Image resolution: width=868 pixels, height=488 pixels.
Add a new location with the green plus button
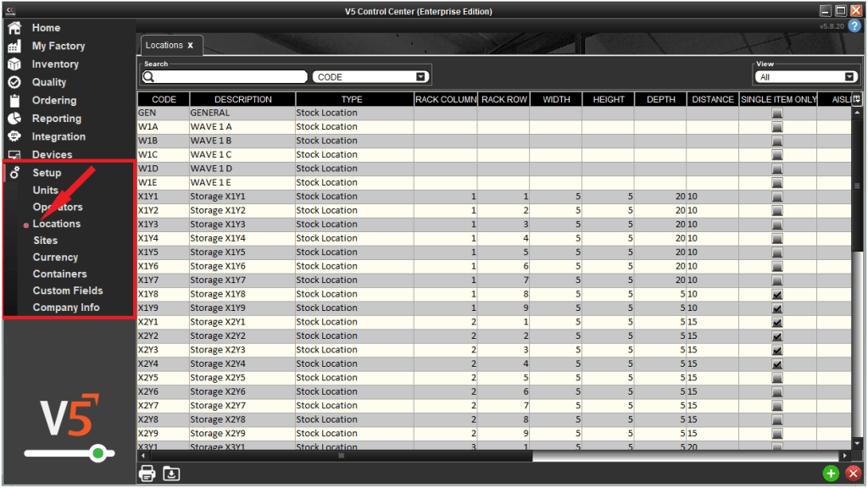[x=831, y=474]
